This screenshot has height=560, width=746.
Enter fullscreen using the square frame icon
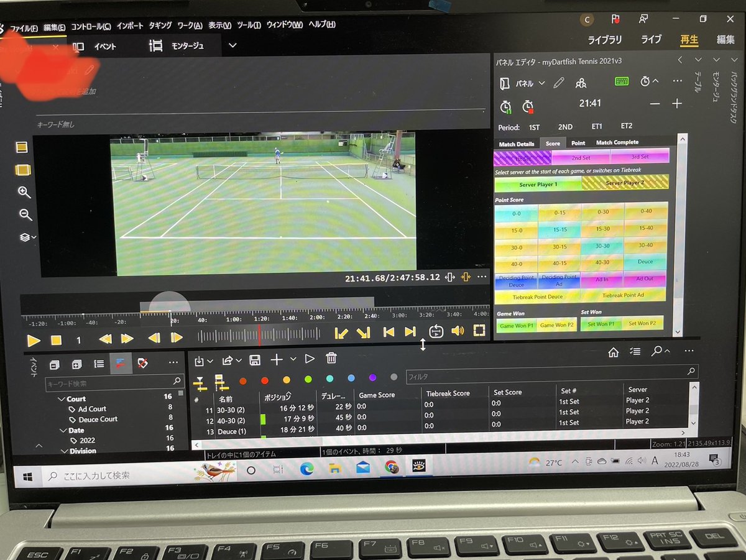click(479, 331)
